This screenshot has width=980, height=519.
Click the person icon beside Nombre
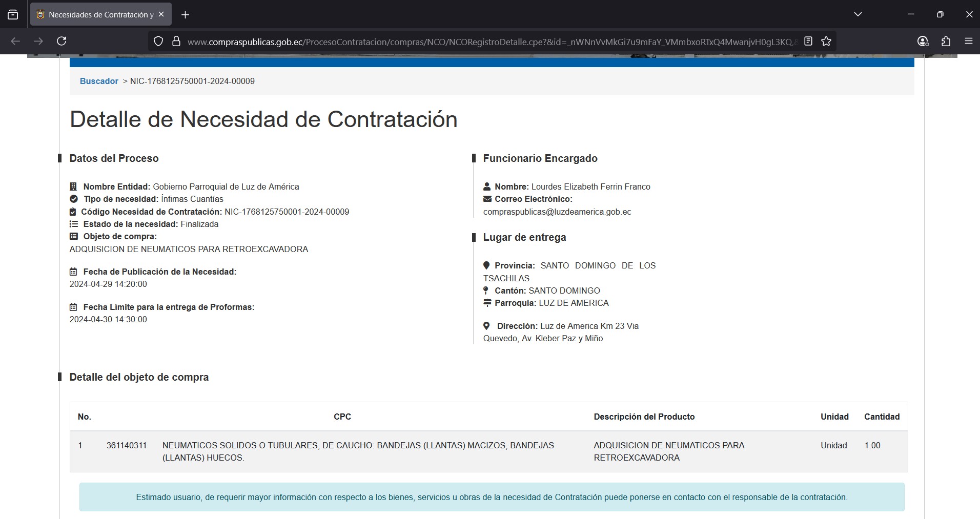[x=487, y=186]
